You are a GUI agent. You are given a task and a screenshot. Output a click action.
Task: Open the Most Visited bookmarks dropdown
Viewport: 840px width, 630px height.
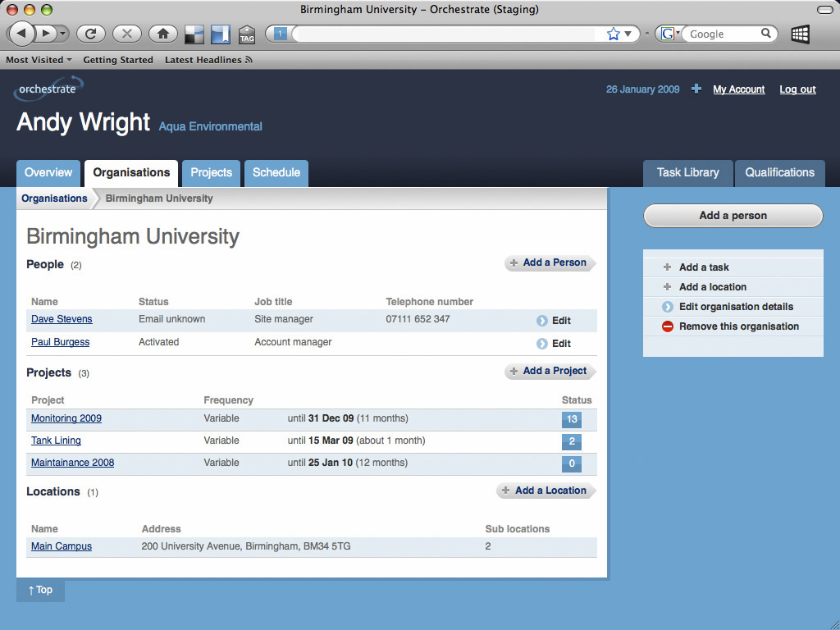pyautogui.click(x=39, y=60)
